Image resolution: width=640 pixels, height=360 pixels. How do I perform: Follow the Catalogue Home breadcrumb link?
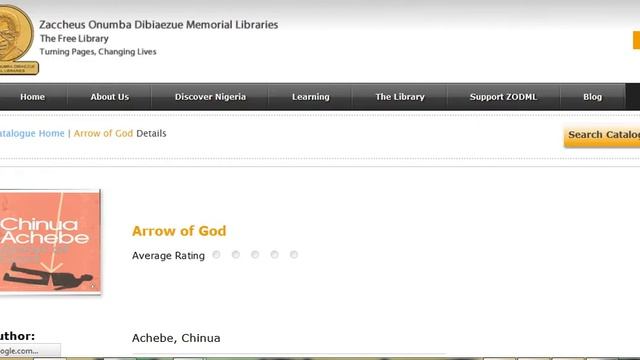point(32,133)
